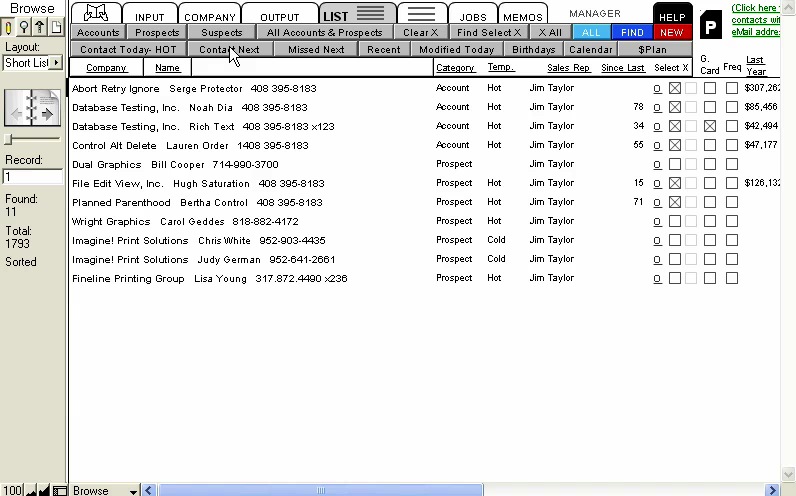
Task: Click vertical scrollbar down arrow
Action: (x=788, y=475)
